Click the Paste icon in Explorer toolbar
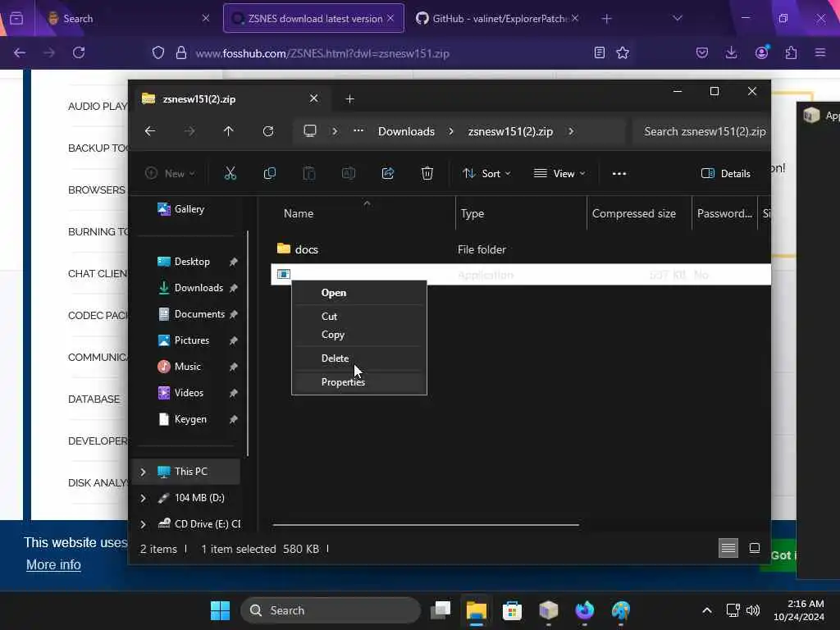840x630 pixels. 309,173
